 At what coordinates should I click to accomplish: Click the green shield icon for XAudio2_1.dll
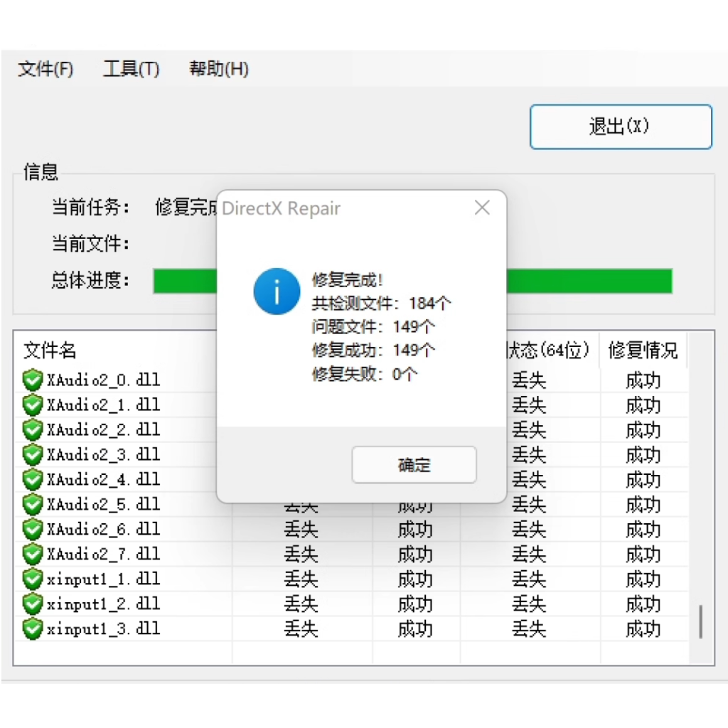tap(33, 405)
